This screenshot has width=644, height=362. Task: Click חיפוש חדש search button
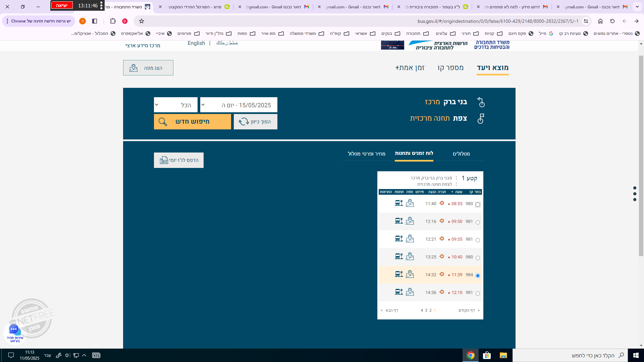coord(192,122)
